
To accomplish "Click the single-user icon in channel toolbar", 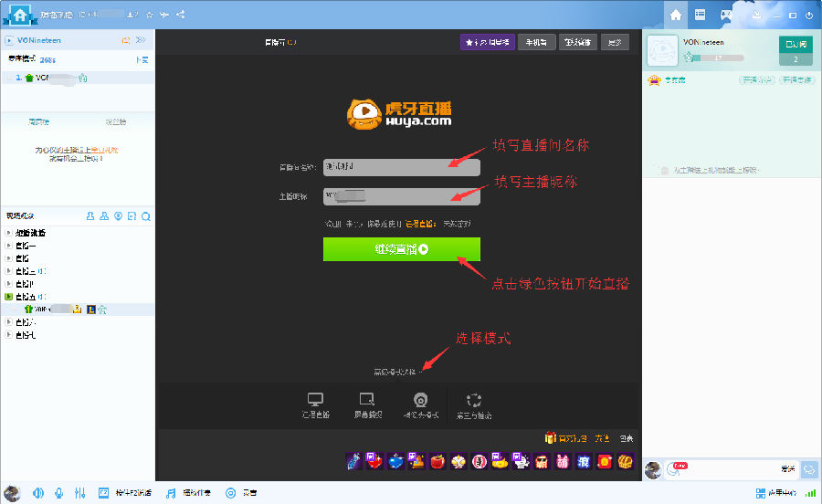I will [90, 215].
